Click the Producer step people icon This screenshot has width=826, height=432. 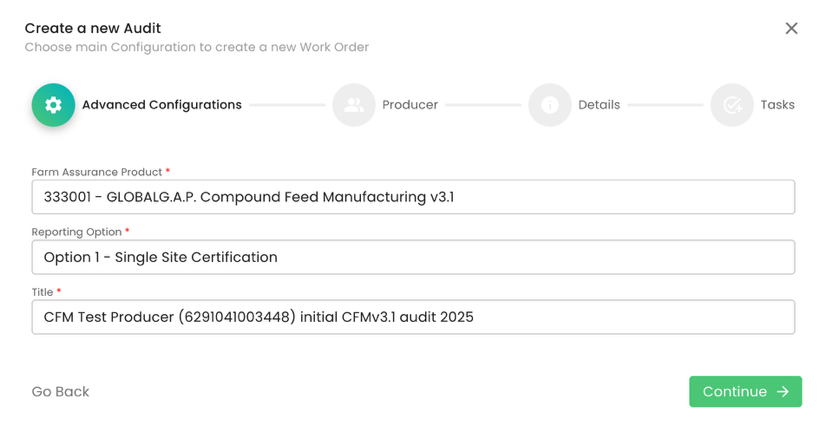354,105
